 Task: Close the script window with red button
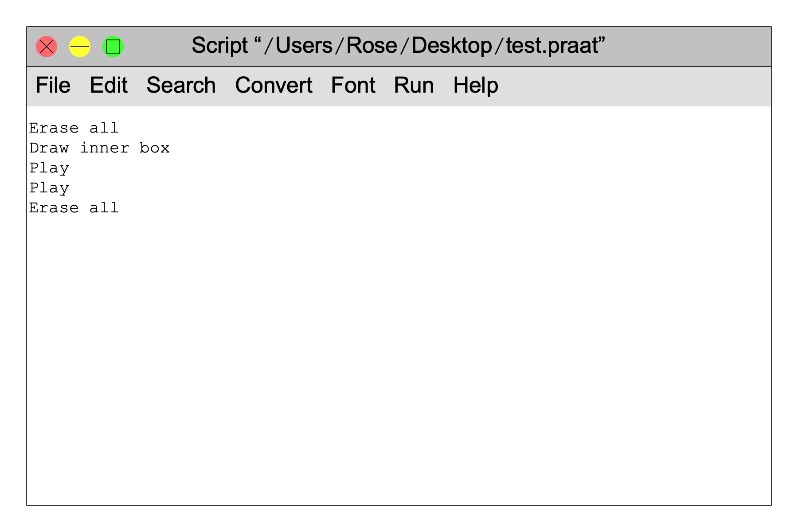point(47,47)
